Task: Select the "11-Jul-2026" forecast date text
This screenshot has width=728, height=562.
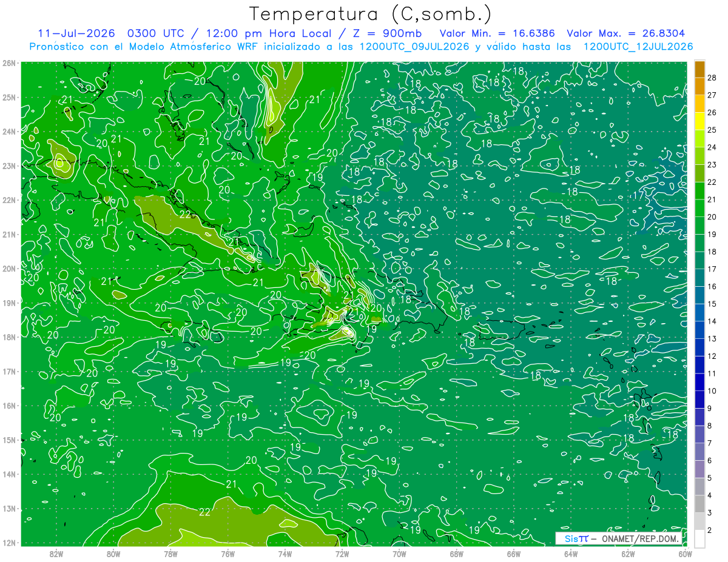Action: [x=76, y=33]
